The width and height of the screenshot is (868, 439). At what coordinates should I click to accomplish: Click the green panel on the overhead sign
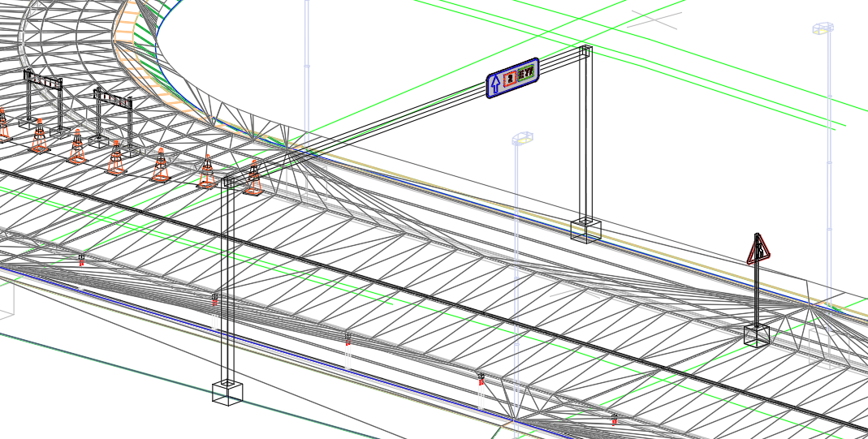[527, 73]
